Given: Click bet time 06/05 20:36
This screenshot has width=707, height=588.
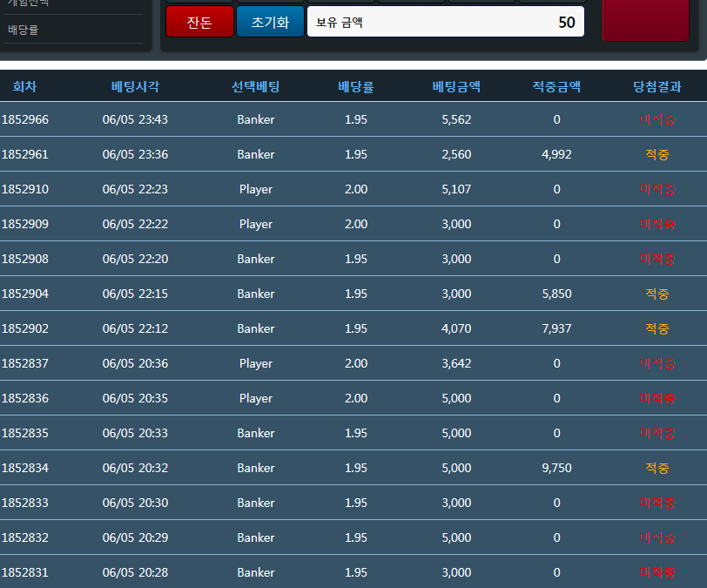Looking at the screenshot, I should point(135,363).
